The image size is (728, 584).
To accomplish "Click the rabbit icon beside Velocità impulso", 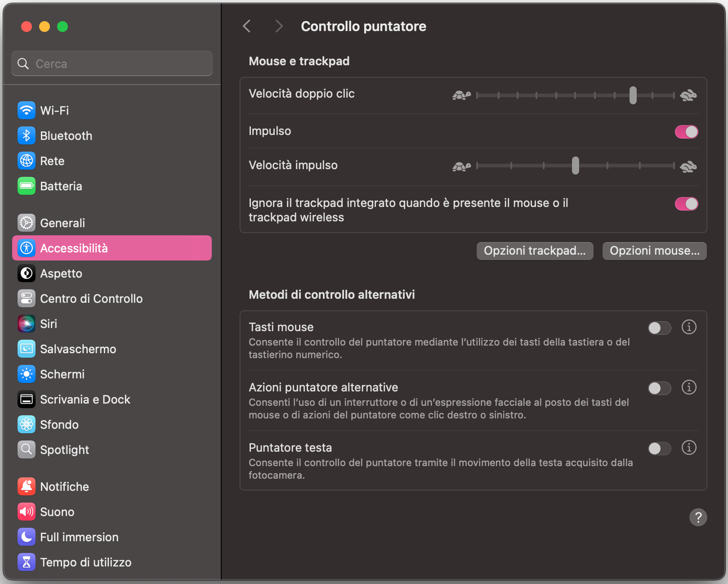I will [688, 166].
